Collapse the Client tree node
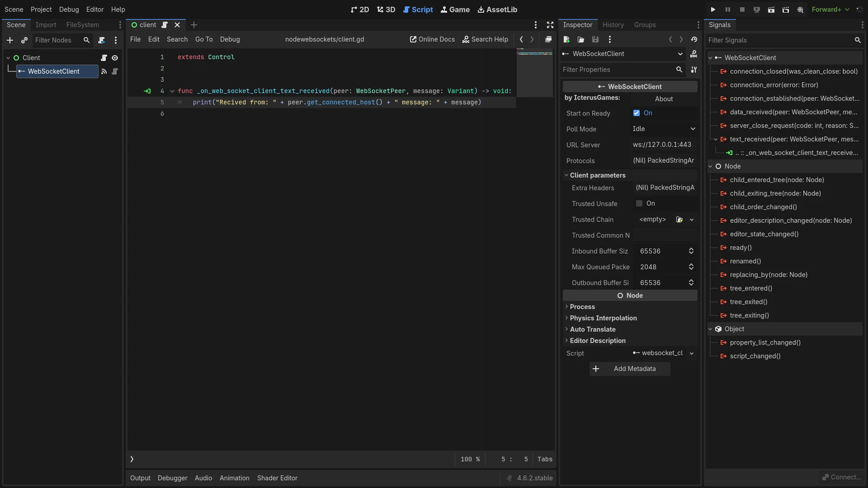 tap(8, 58)
